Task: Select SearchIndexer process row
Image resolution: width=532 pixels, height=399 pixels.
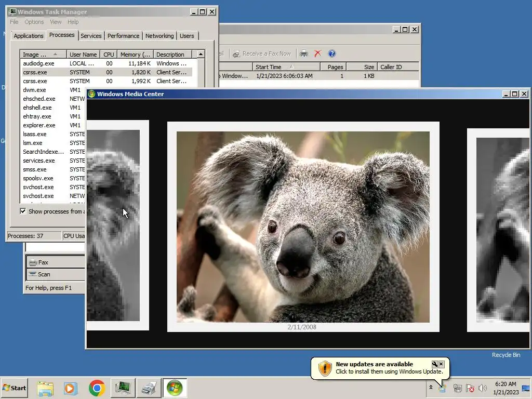Action: [53, 152]
